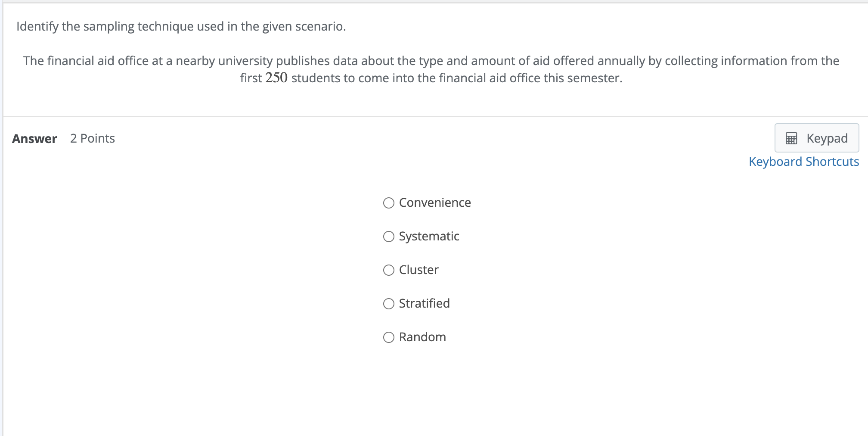Viewport: 868px width, 436px height.
Task: Click the Convenience radio circle
Action: [389, 202]
